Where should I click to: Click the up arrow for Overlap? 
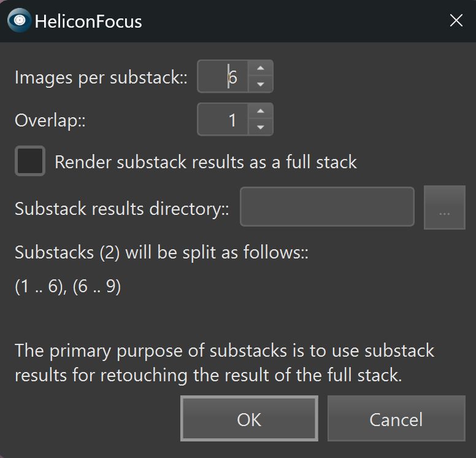tap(261, 111)
